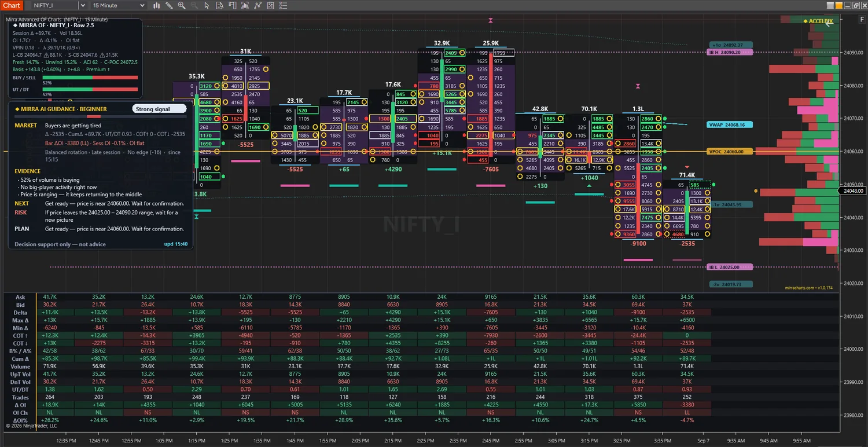Click the -2σ 24019.73 label
Viewport: 868px width, 447px height.
(731, 284)
